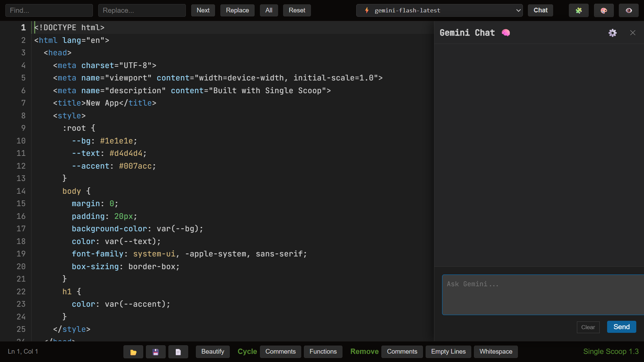Screen dimensions: 644x362
Task: Click Cycle Functions button
Action: click(x=323, y=352)
